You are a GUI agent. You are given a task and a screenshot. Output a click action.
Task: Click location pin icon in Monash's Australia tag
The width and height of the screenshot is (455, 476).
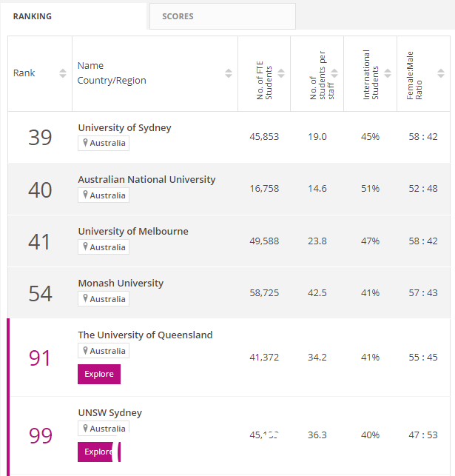[86, 299]
